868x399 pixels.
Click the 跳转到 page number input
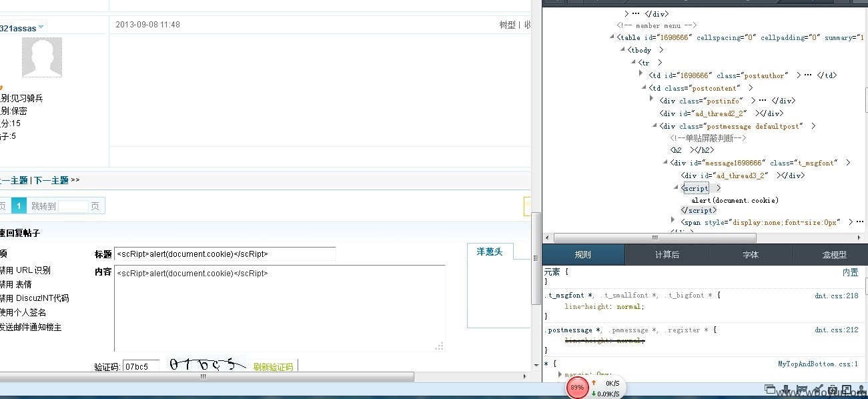[x=73, y=207]
